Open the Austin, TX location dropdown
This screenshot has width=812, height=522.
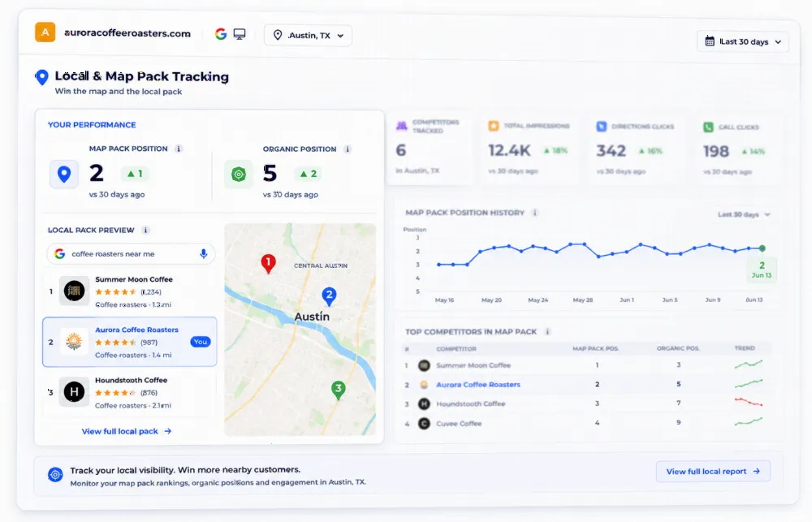[x=308, y=35]
